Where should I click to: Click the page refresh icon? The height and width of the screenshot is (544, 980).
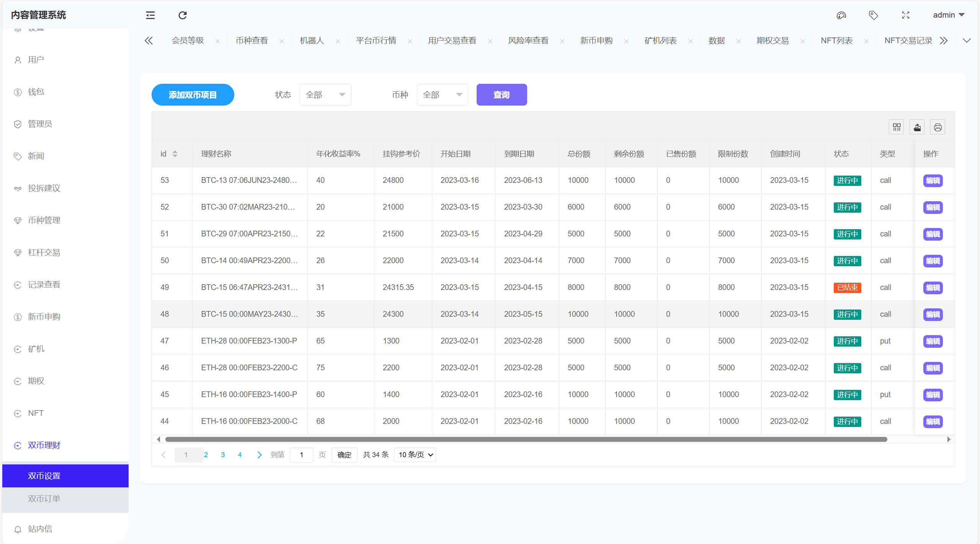[183, 15]
